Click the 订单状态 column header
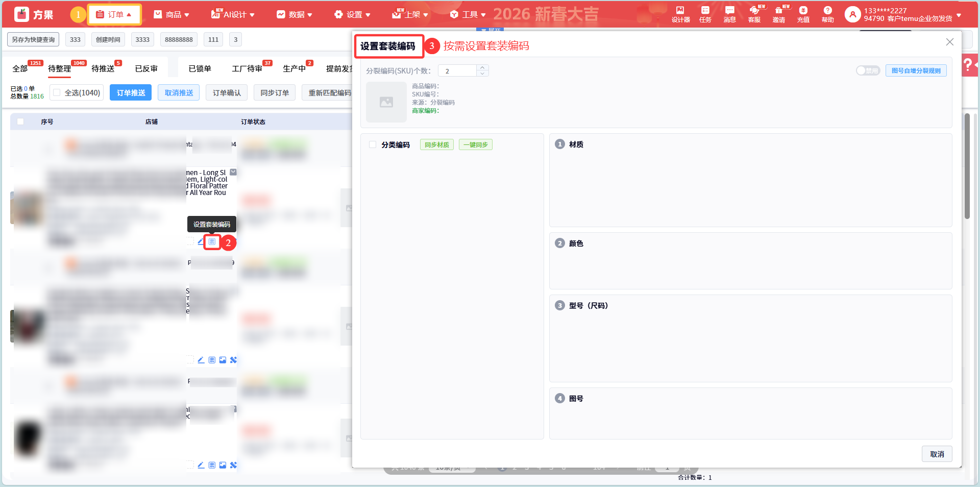The height and width of the screenshot is (487, 980). pos(253,121)
